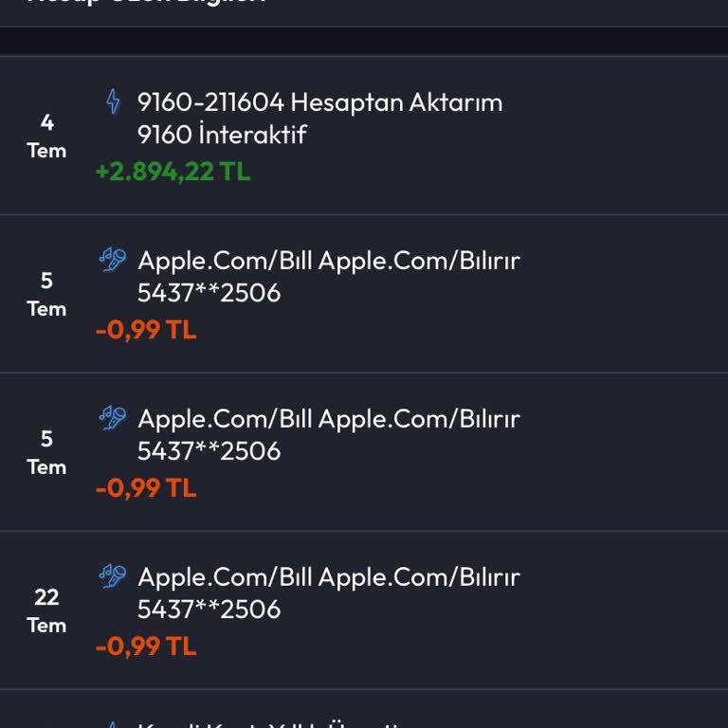Tap the 4 Tem date label

point(46,136)
